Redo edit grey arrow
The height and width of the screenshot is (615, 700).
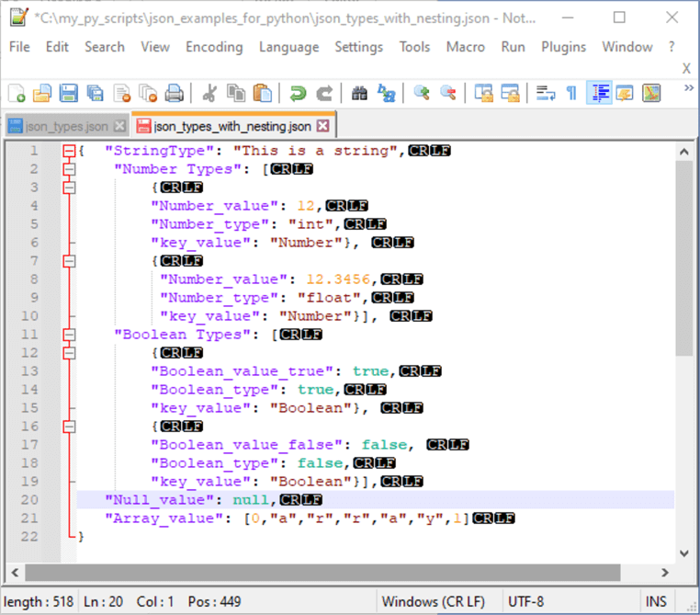(x=324, y=94)
